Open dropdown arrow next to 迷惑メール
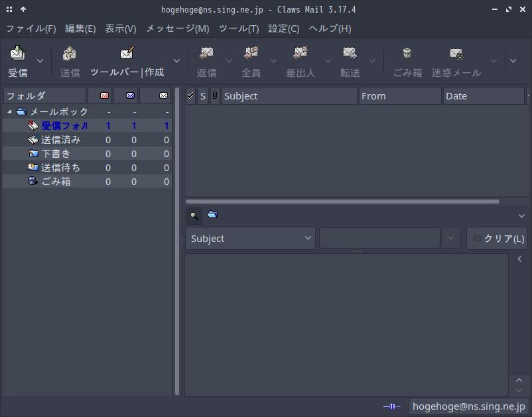The image size is (532, 417). 494,61
